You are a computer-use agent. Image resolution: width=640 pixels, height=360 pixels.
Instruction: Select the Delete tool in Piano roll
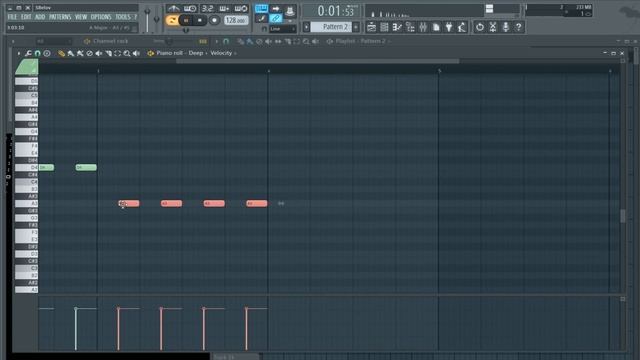pos(89,53)
